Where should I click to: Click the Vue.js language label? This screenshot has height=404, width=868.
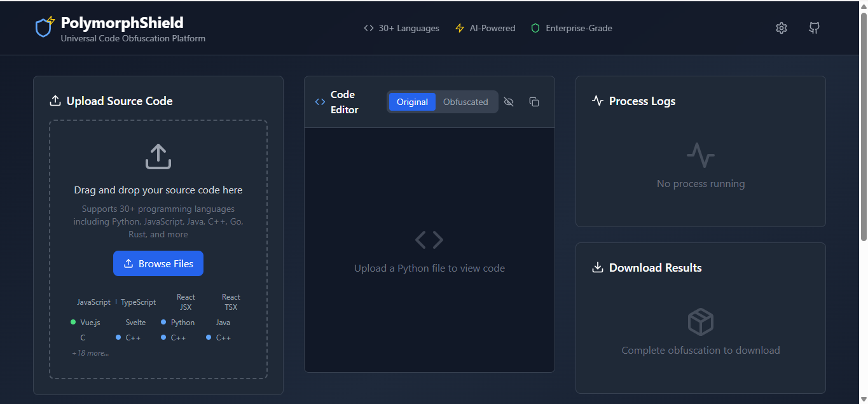point(90,323)
